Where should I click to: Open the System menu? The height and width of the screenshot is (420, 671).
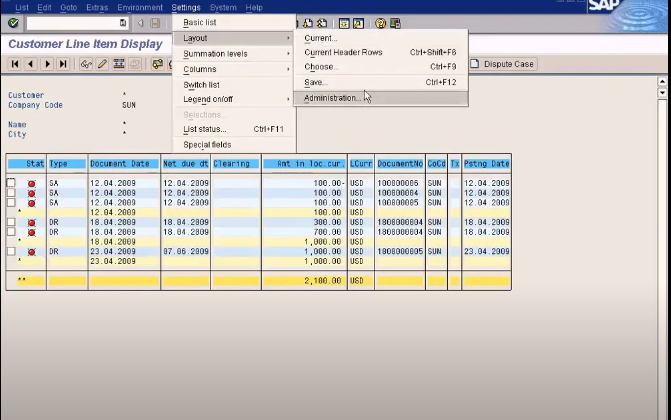pos(223,7)
